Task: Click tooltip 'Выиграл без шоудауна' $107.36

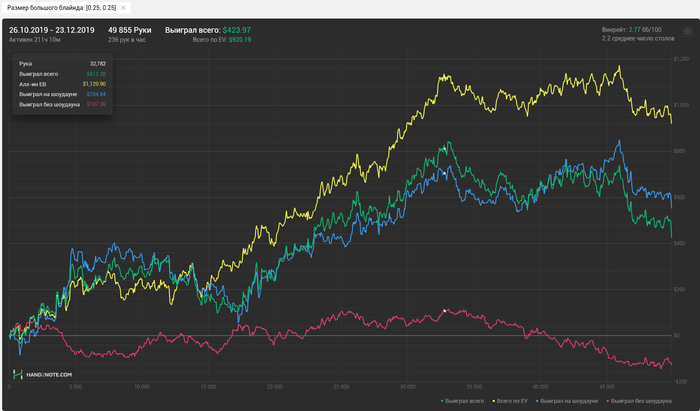Action: pyautogui.click(x=96, y=104)
